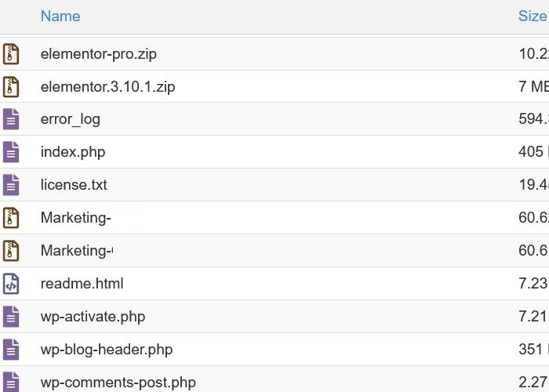549x392 pixels.
Task: Click the wp-blog-header.php file icon
Action: [x=11, y=350]
